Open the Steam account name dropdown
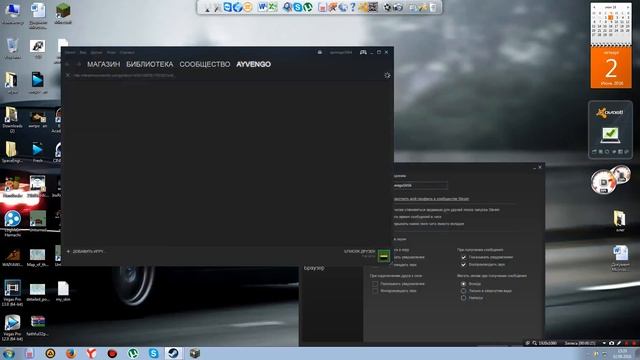640x360 pixels. point(341,52)
